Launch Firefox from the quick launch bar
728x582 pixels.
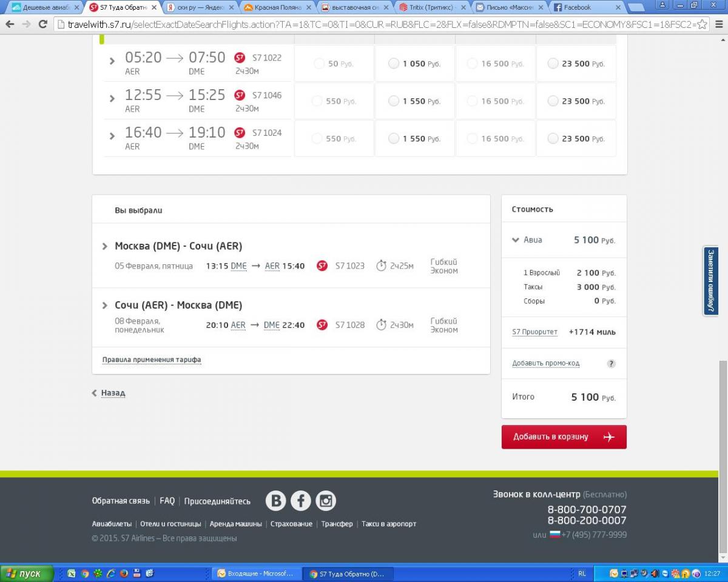pyautogui.click(x=124, y=574)
